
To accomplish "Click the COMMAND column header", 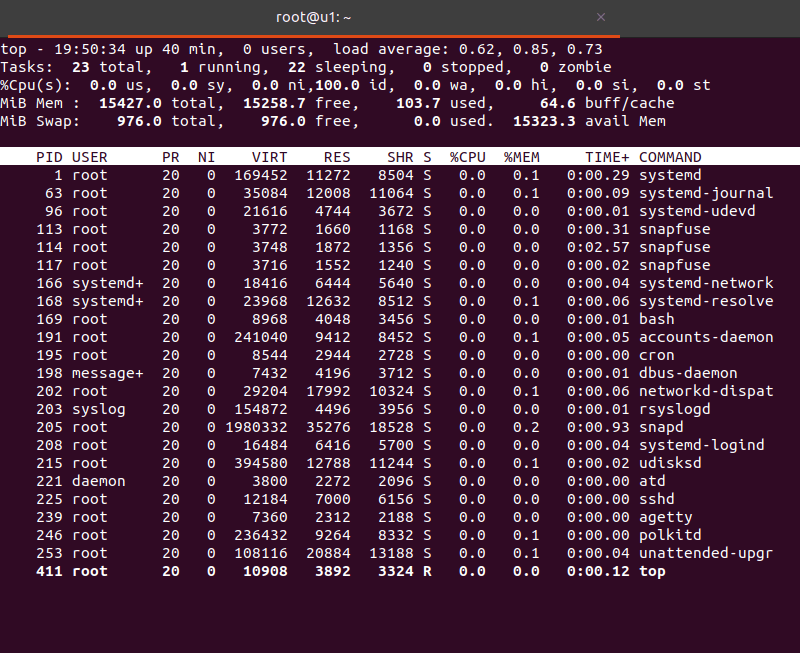I will pos(670,157).
